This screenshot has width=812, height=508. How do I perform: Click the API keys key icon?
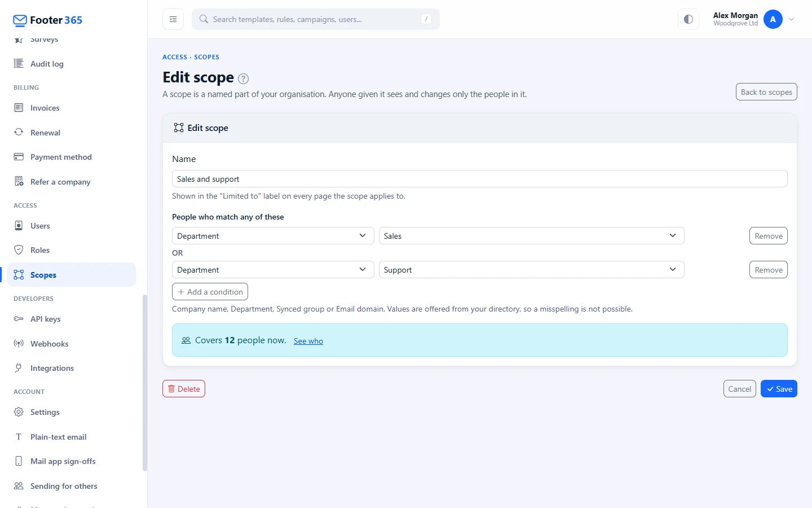tap(19, 319)
